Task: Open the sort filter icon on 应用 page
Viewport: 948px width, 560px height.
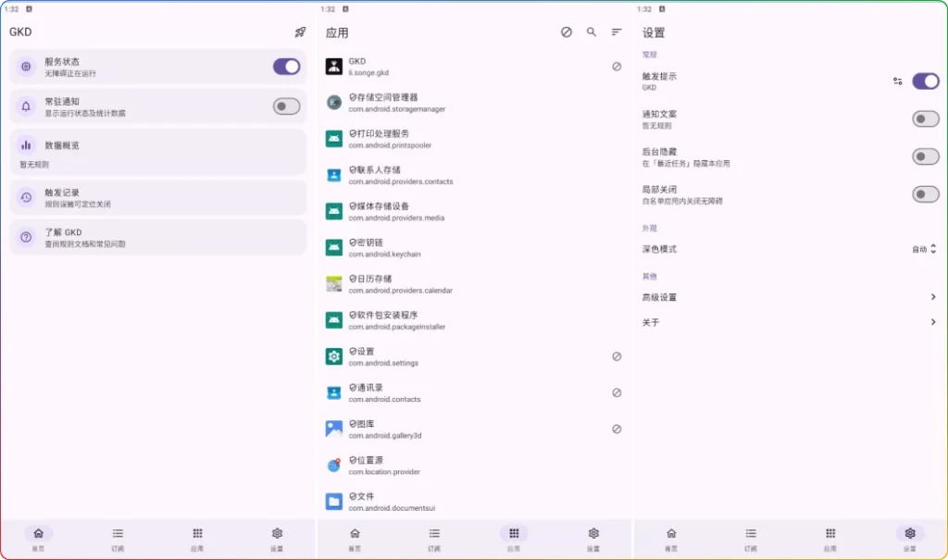Action: (x=617, y=31)
